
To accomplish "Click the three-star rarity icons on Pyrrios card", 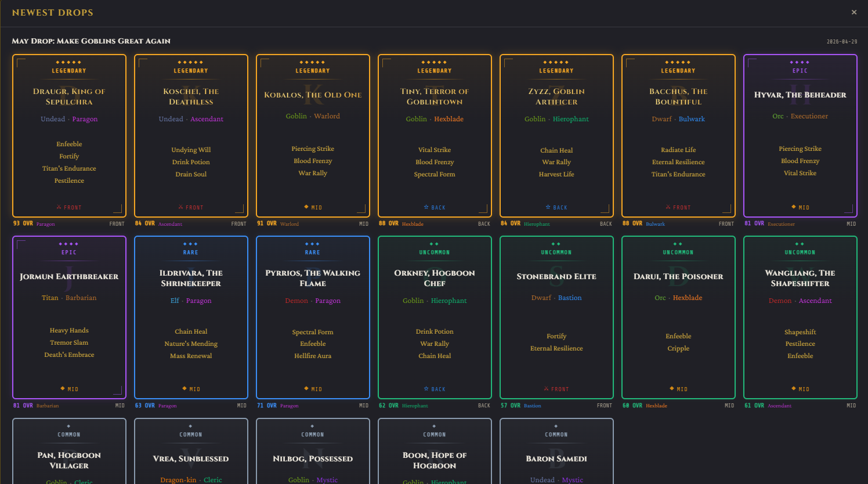I will coord(313,244).
